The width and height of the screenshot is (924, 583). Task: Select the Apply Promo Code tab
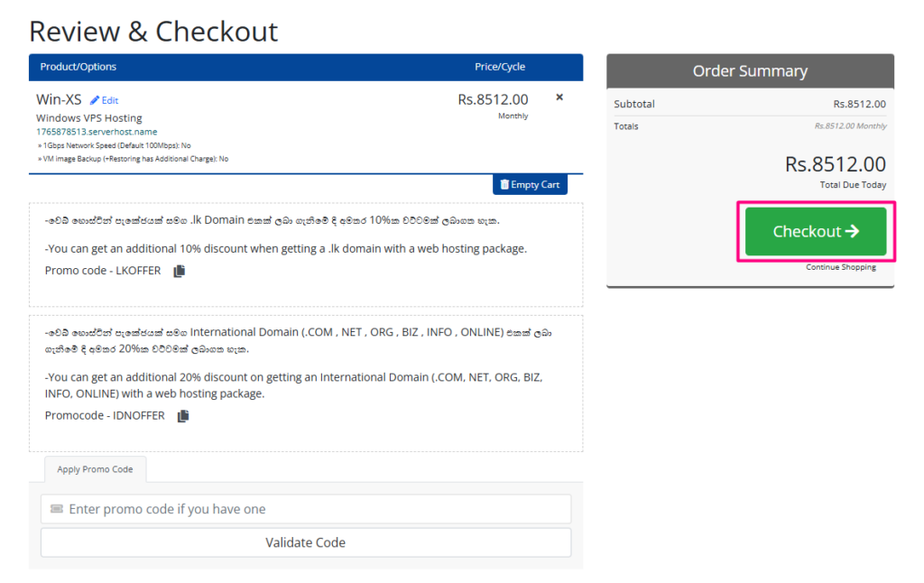[95, 469]
